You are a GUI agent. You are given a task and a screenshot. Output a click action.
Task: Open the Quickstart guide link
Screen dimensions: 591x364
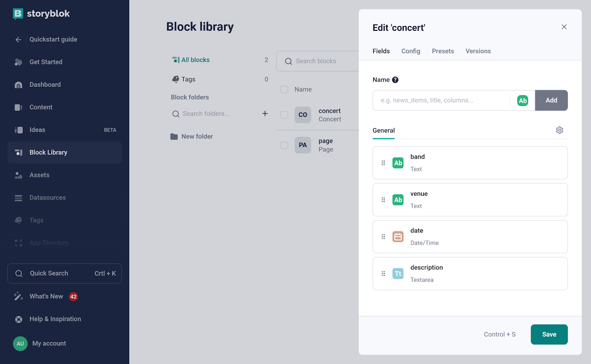[x=53, y=39]
